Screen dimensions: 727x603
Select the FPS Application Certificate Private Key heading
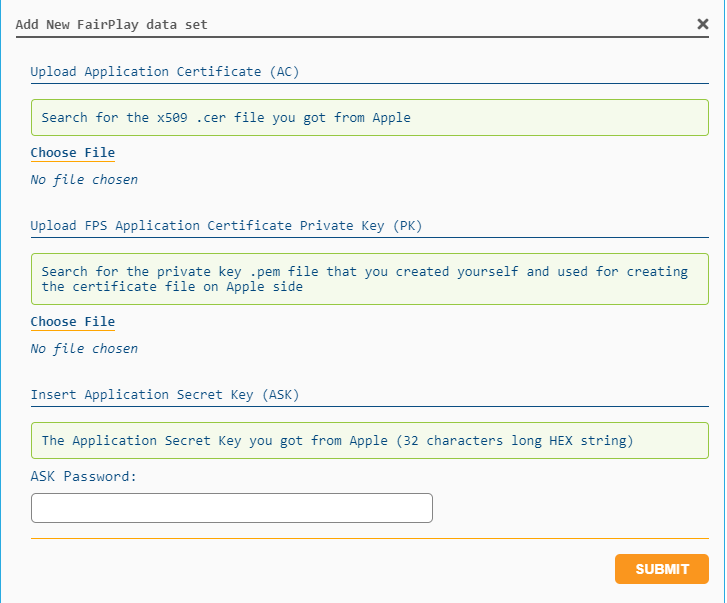coord(226,226)
